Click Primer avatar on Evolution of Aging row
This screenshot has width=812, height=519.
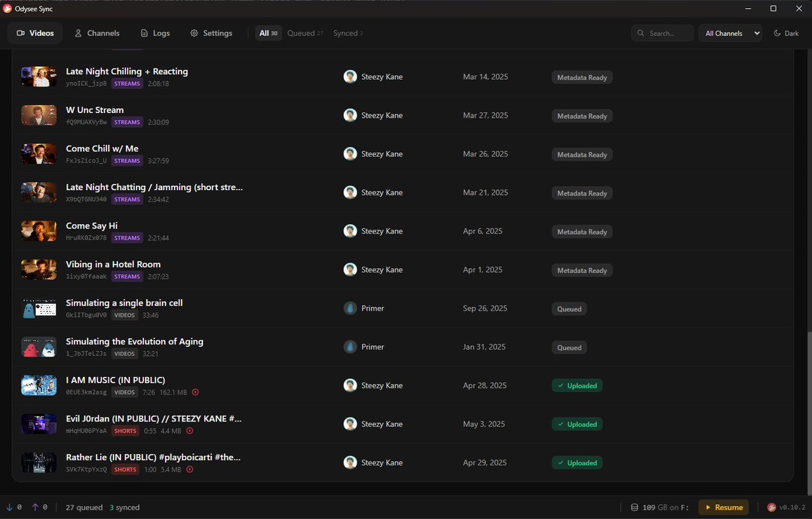tap(350, 346)
